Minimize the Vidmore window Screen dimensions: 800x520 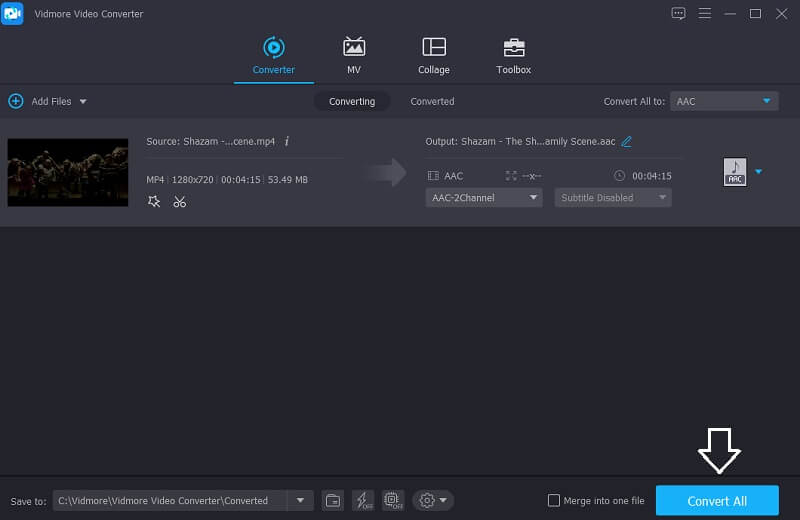point(730,14)
